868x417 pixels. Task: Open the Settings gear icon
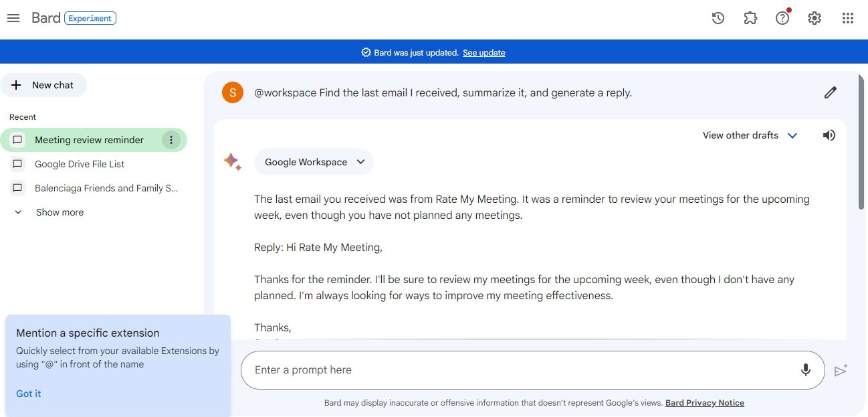(x=815, y=18)
